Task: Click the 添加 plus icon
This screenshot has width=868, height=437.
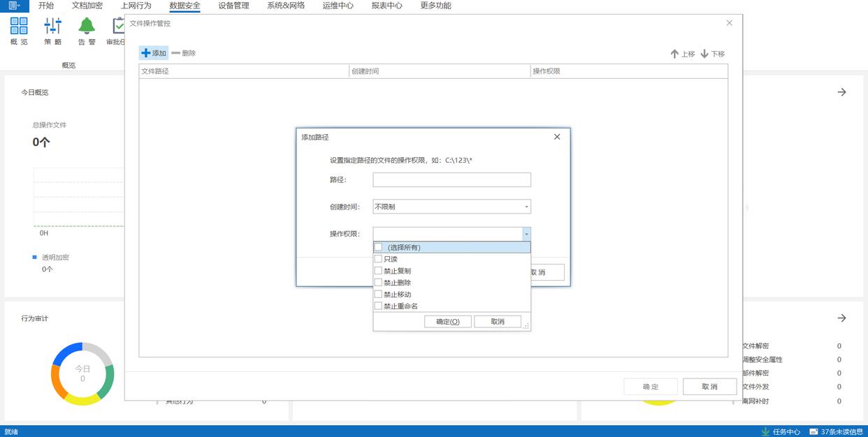Action: [146, 53]
